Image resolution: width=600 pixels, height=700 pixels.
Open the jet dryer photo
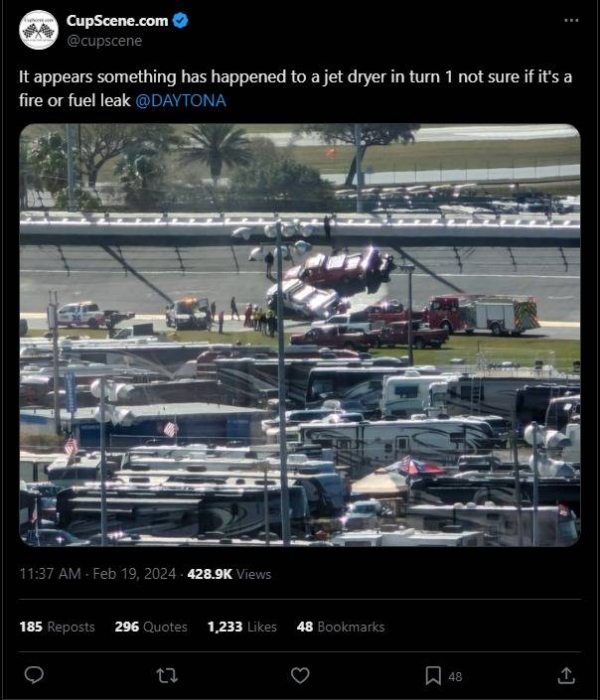coord(300,336)
